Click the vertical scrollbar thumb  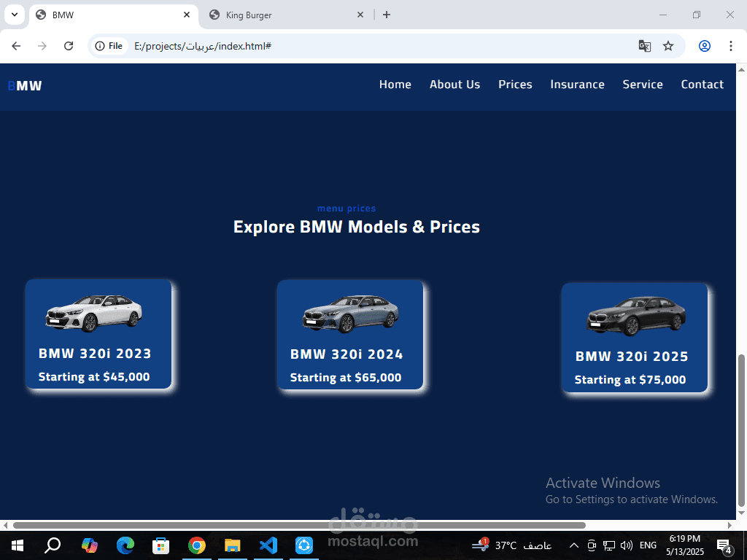(x=741, y=431)
